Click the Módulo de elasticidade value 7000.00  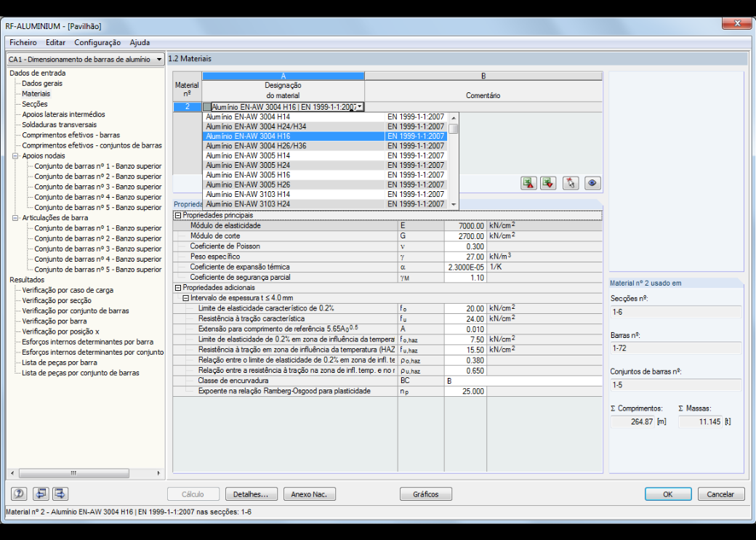[x=465, y=225]
